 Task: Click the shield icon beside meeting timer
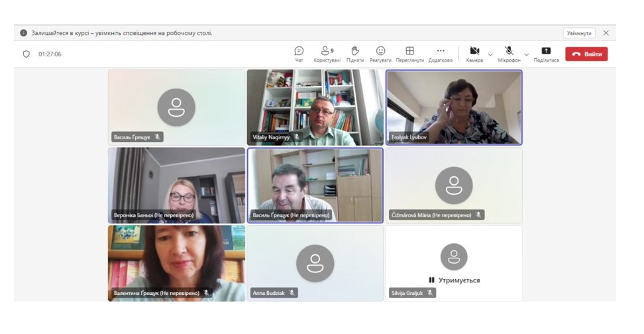27,54
